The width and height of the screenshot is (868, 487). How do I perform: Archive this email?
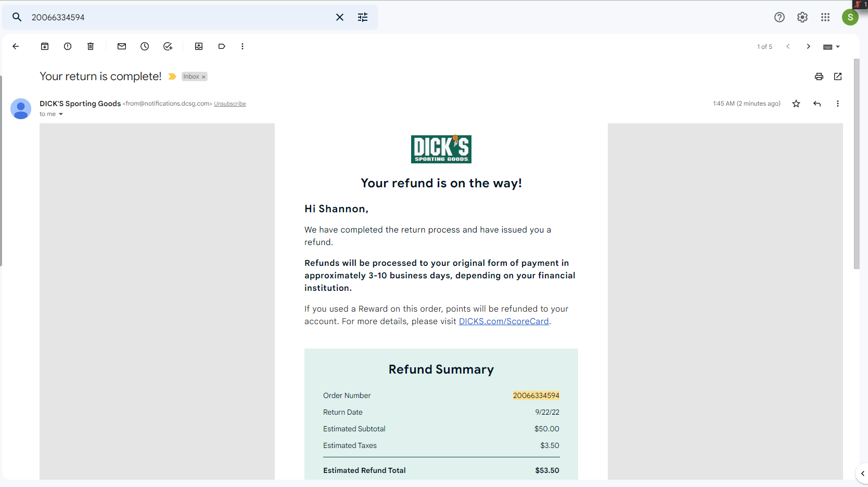pos(45,46)
